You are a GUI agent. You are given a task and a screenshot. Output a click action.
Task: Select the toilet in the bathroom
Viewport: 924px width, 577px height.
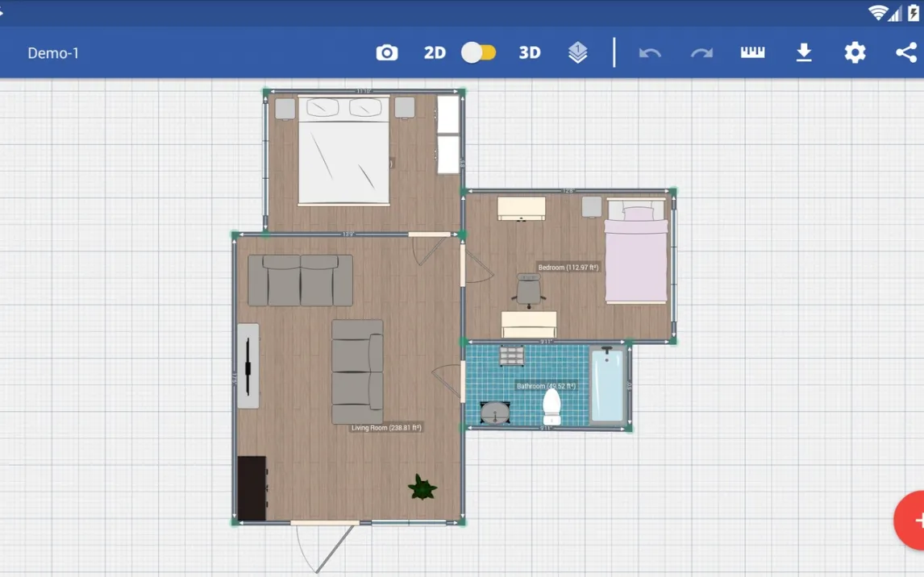pyautogui.click(x=552, y=406)
